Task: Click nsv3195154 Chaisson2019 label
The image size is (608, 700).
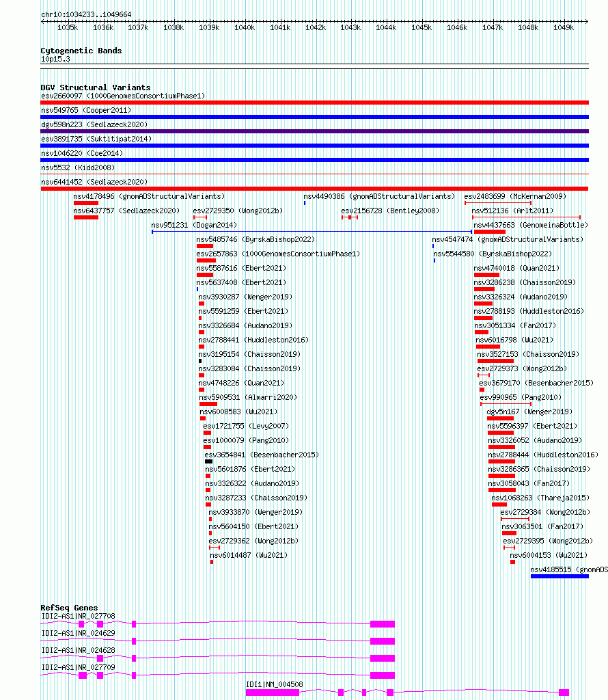Action: pyautogui.click(x=249, y=354)
